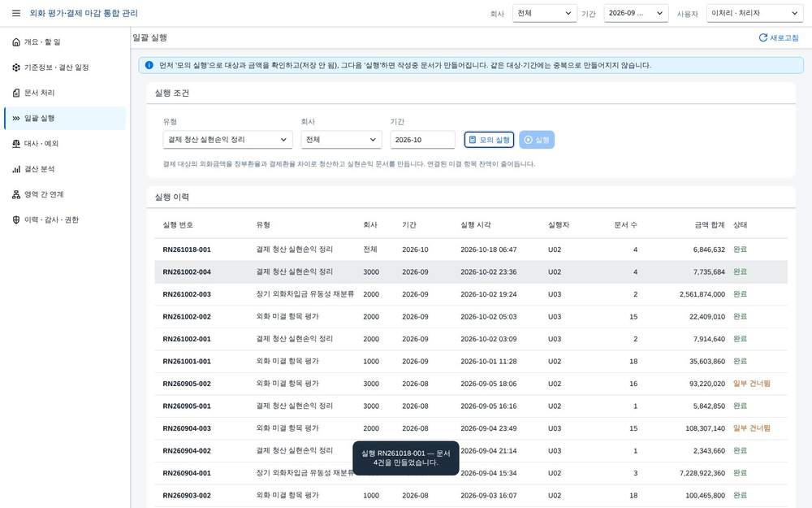This screenshot has height=508, width=812.
Task: Select run RN261002-003
Action: 471,294
